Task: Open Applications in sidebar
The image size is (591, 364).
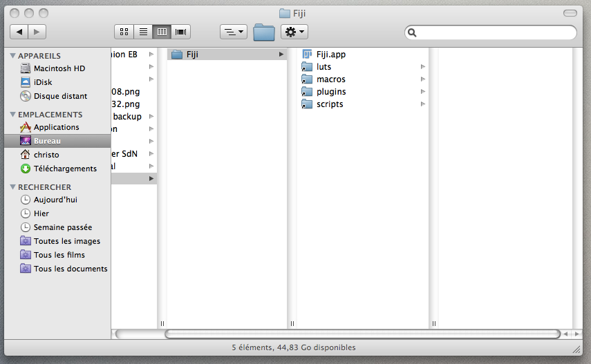Action: pyautogui.click(x=57, y=127)
